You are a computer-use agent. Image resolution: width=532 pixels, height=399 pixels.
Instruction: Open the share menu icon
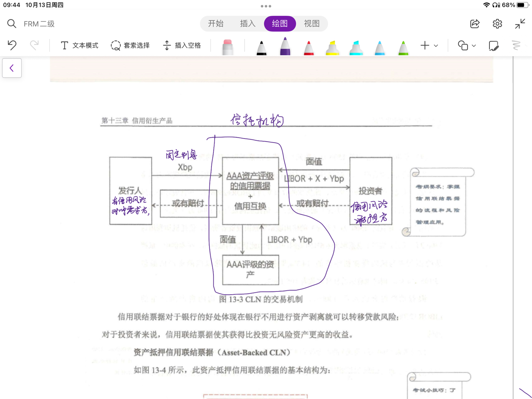point(475,24)
